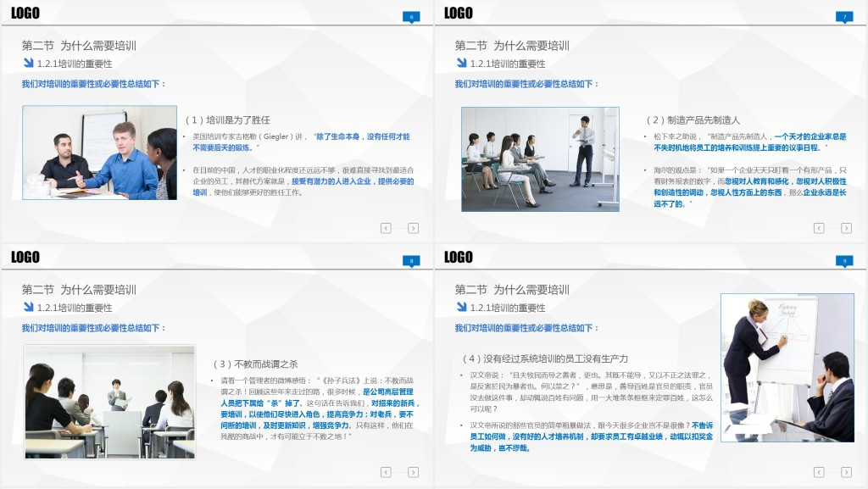The image size is (868, 489).
Task: Click the next arrow on slide 7
Action: 846,228
